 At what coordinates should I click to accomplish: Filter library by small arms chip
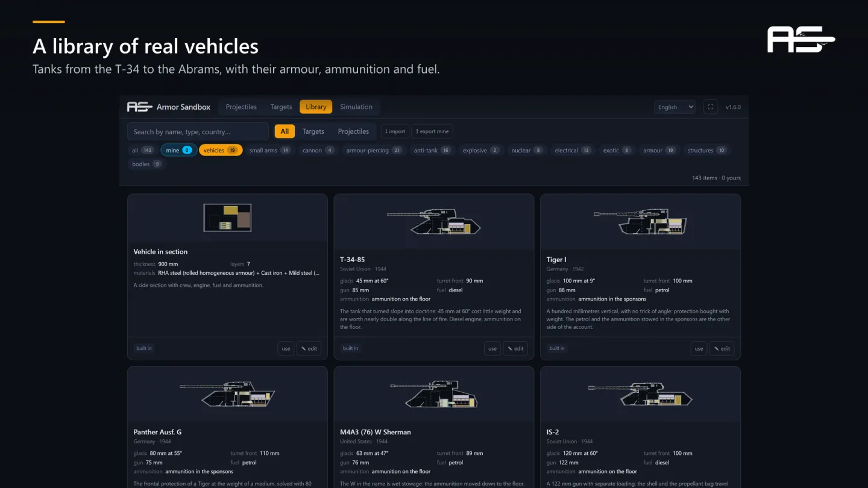(269, 150)
